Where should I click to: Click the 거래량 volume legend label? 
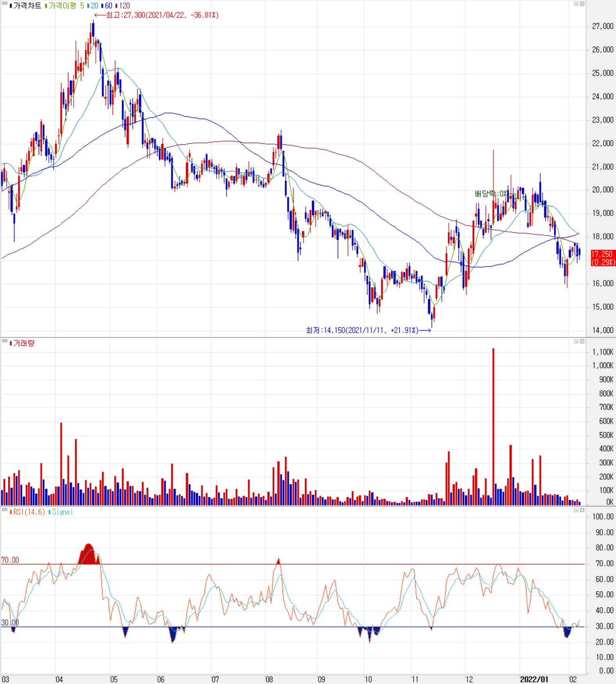[22, 343]
